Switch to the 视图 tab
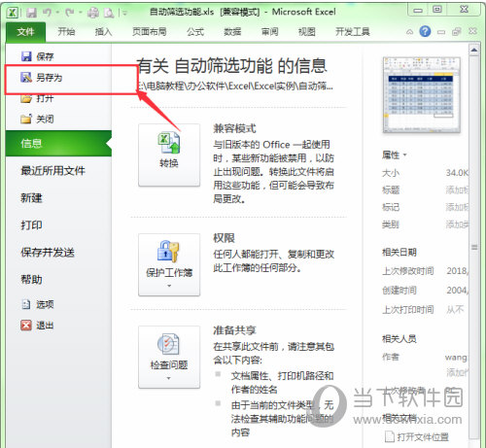 [306, 32]
